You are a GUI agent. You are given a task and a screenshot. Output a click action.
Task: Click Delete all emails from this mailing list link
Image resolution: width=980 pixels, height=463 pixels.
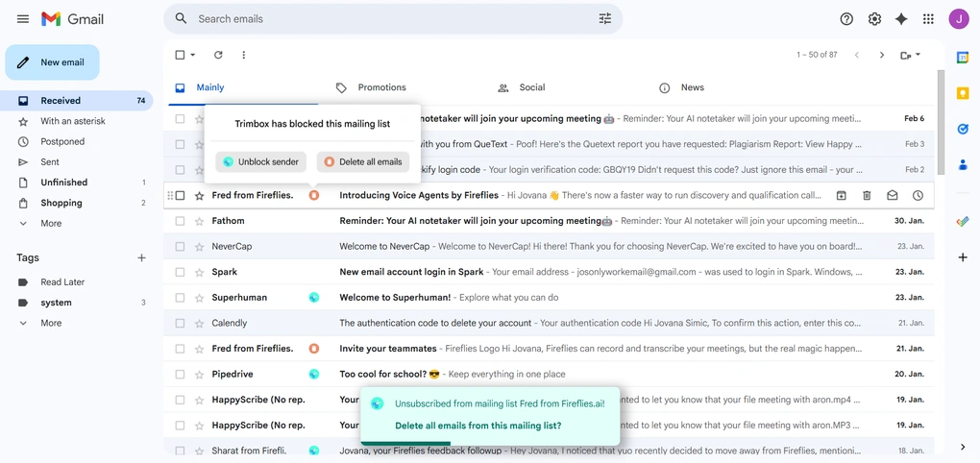tap(478, 426)
